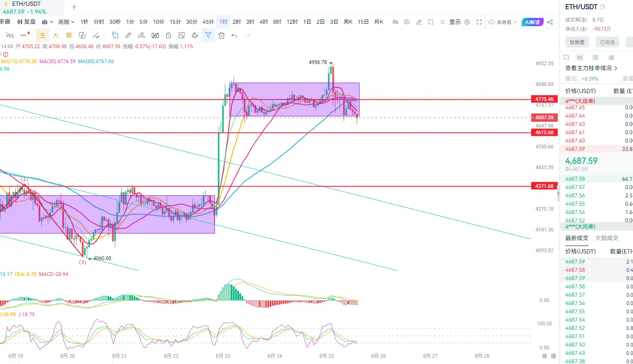Click the lock drawings icon

tap(168, 35)
